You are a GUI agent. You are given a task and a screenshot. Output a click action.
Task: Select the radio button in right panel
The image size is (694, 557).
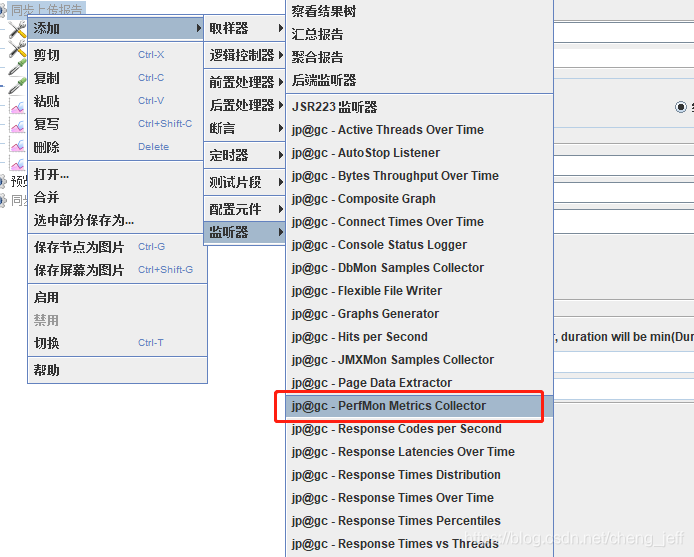point(681,107)
